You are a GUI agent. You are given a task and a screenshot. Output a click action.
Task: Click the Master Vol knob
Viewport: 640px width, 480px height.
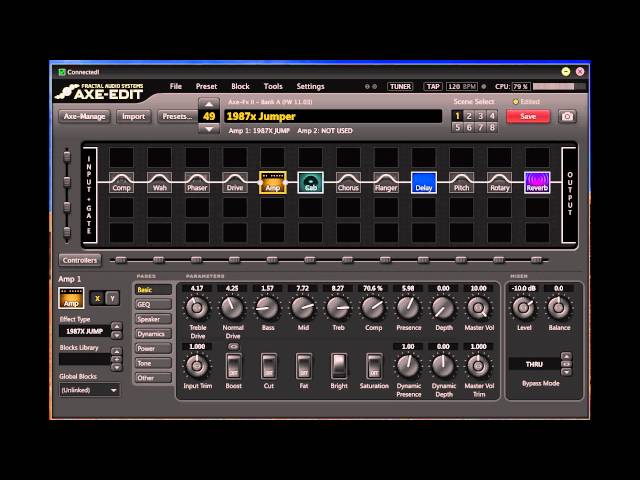point(478,308)
